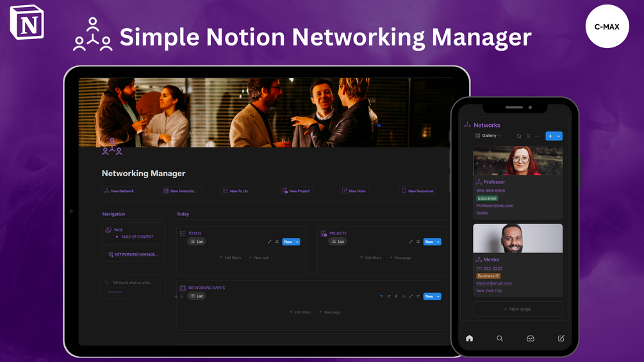Click New page in PROJECTS
Screen dimensions: 644x362
point(400,258)
